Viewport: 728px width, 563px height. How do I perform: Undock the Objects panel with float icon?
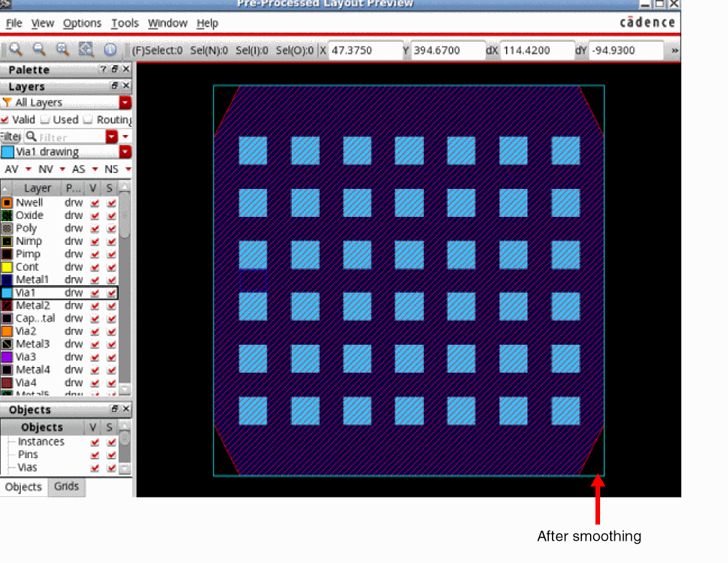[115, 409]
